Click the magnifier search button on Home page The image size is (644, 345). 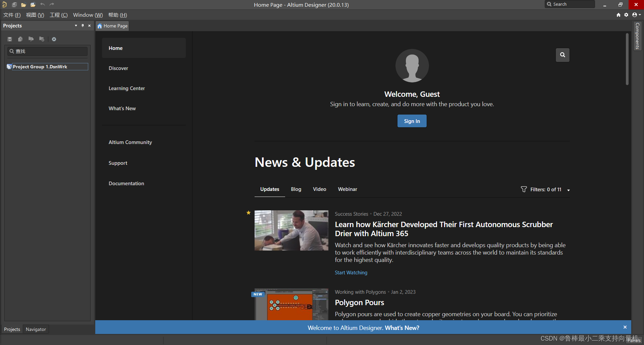(562, 55)
